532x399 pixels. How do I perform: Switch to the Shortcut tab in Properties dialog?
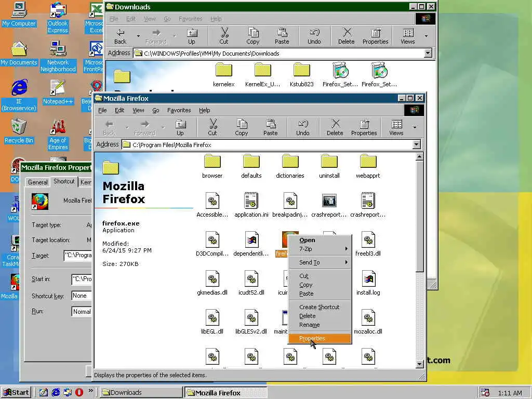point(64,181)
